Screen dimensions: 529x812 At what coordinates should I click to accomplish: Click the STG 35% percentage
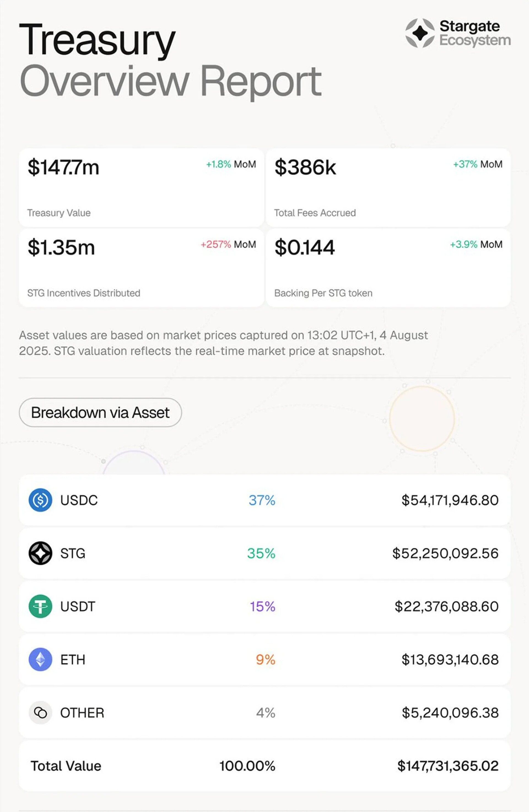pos(261,553)
